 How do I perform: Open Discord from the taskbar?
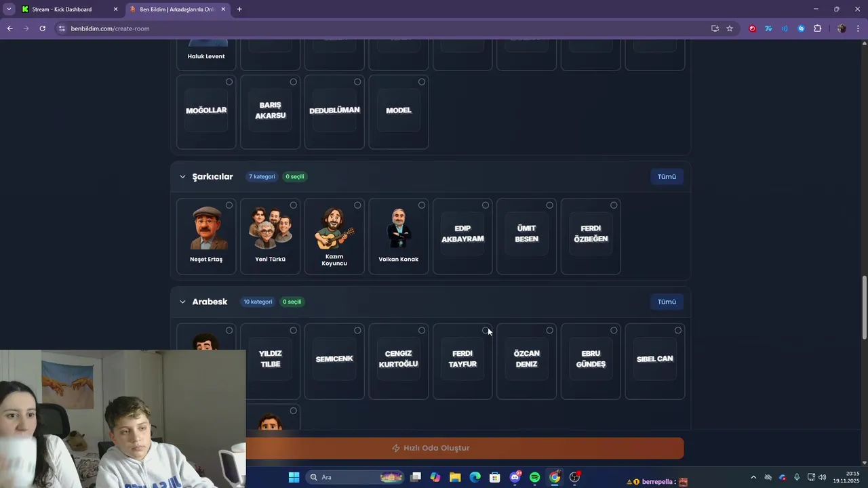pyautogui.click(x=515, y=477)
